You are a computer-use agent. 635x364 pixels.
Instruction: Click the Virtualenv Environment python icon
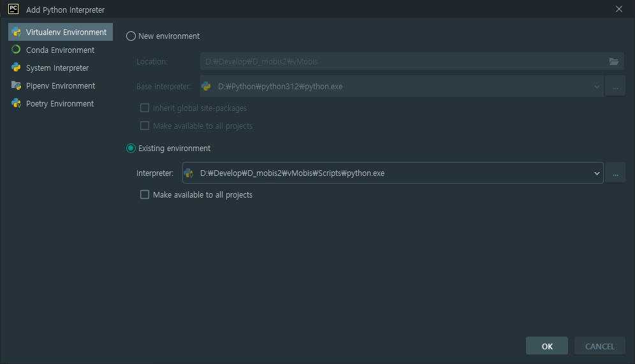[x=16, y=32]
